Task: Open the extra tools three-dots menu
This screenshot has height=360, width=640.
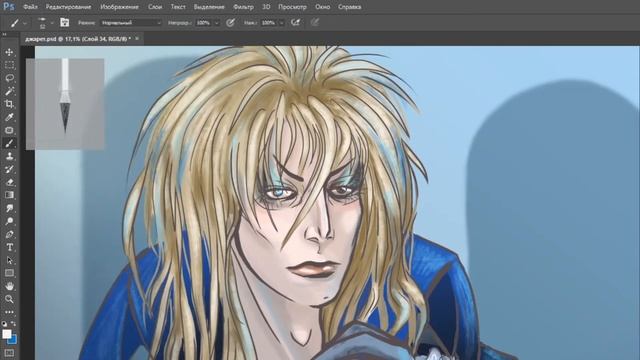Action: [x=9, y=312]
